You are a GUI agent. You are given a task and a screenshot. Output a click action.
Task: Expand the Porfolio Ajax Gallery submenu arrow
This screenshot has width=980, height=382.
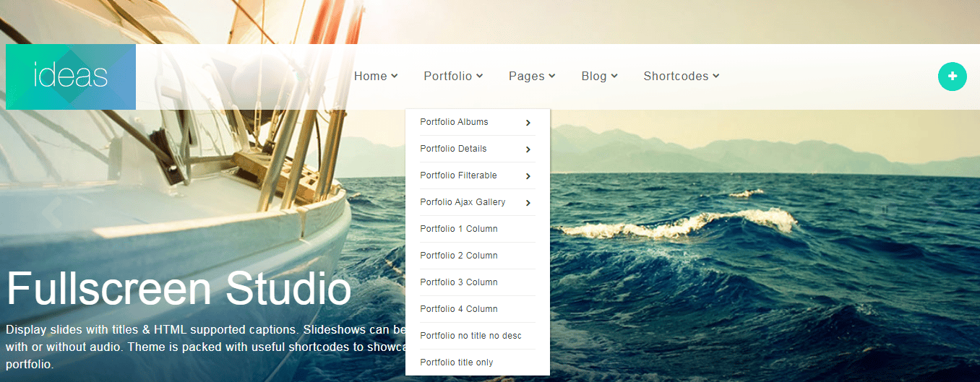tap(528, 203)
